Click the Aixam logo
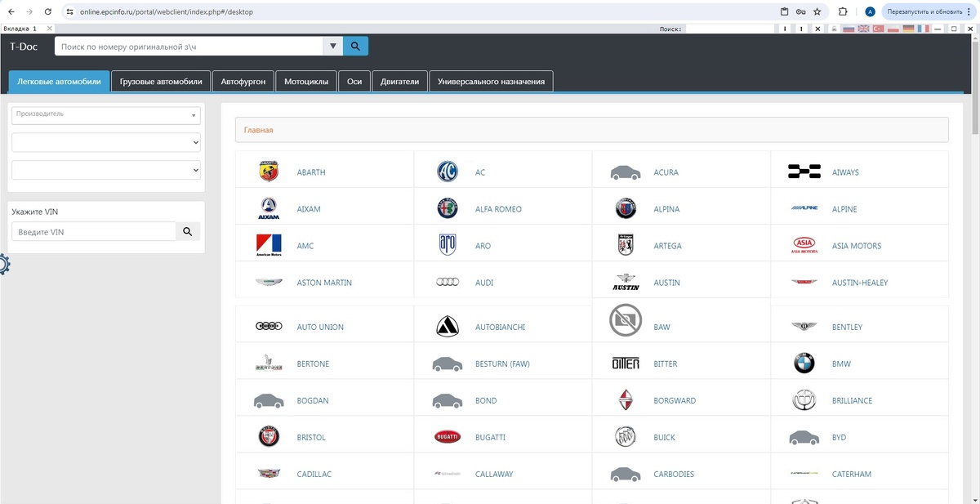The width and height of the screenshot is (980, 504). (x=269, y=209)
